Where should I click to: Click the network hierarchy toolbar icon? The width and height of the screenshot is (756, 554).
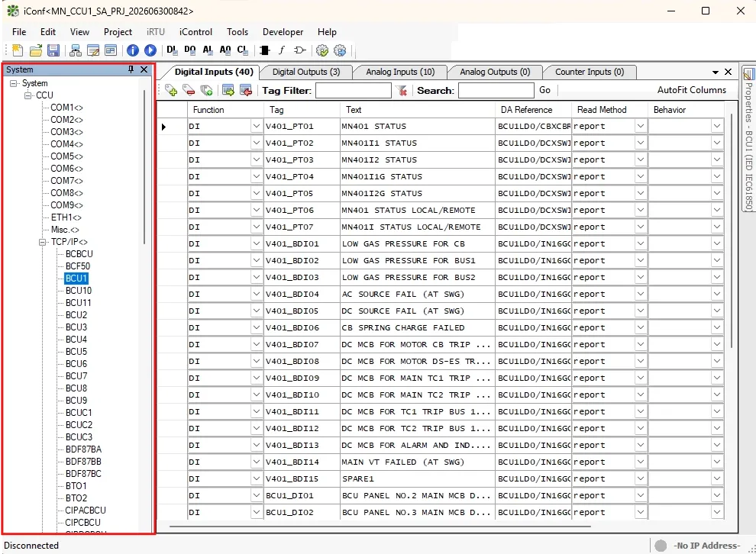(x=75, y=50)
